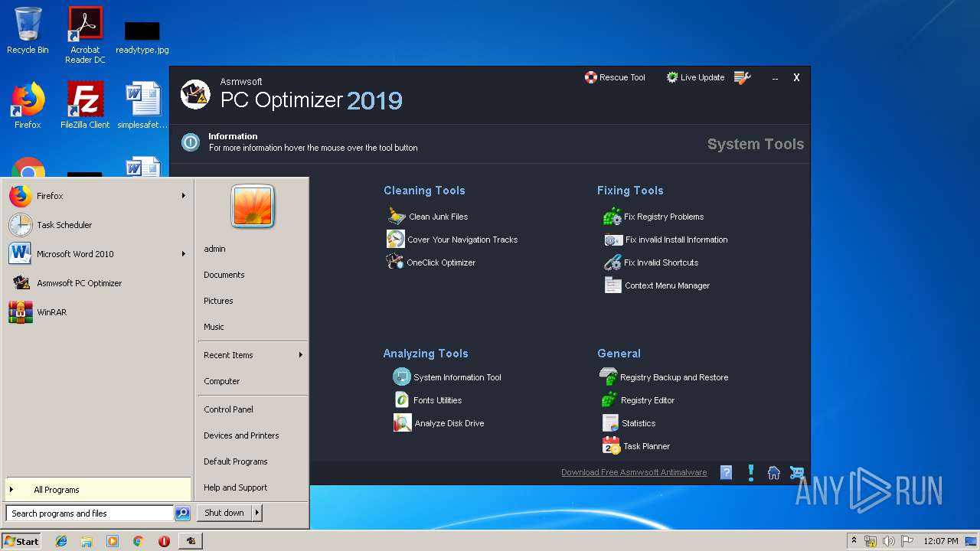
Task: Select readytype.jpg desktop file
Action: [142, 37]
